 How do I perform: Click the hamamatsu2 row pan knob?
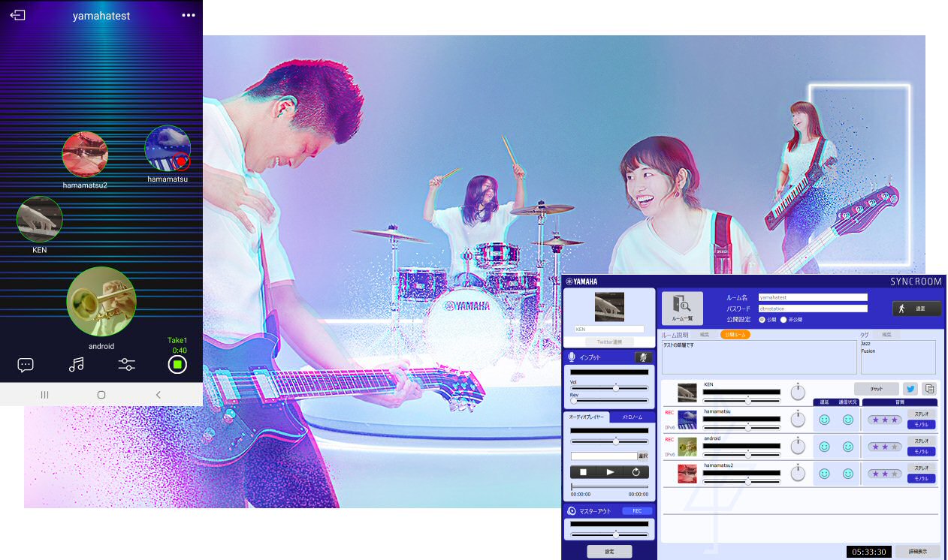[x=798, y=474]
